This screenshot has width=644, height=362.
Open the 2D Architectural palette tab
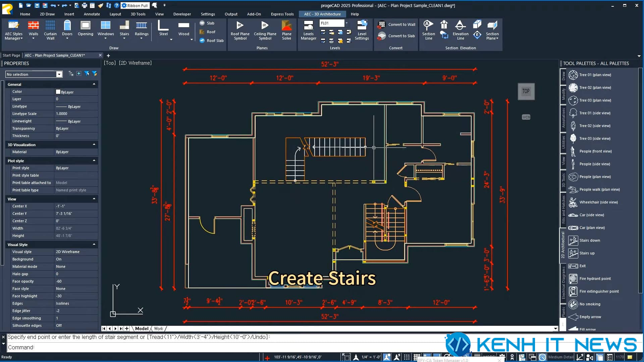coord(563,245)
